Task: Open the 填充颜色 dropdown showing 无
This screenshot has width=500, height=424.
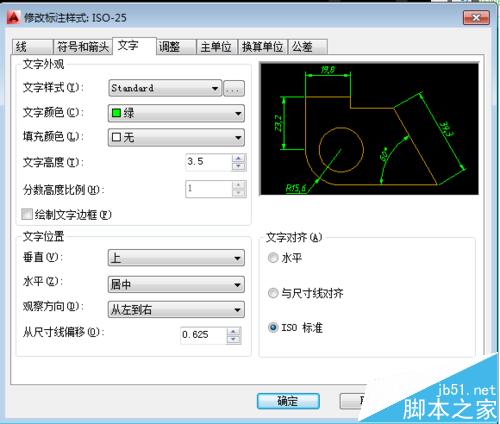Action: (x=176, y=137)
